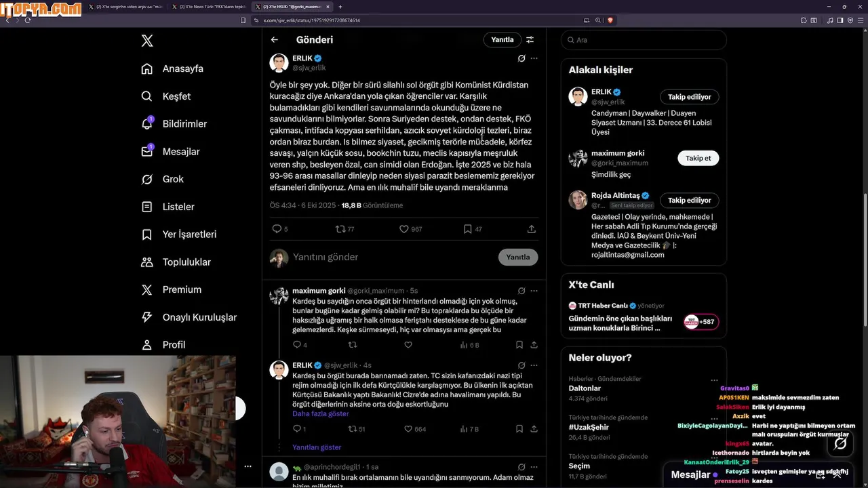
Task: Like the maximum gorki reply
Action: tap(408, 345)
